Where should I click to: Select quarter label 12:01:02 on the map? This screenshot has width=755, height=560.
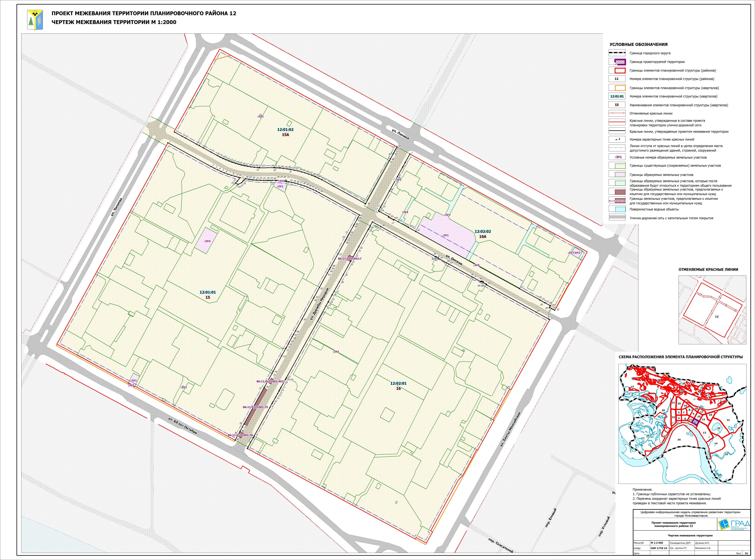click(x=285, y=129)
